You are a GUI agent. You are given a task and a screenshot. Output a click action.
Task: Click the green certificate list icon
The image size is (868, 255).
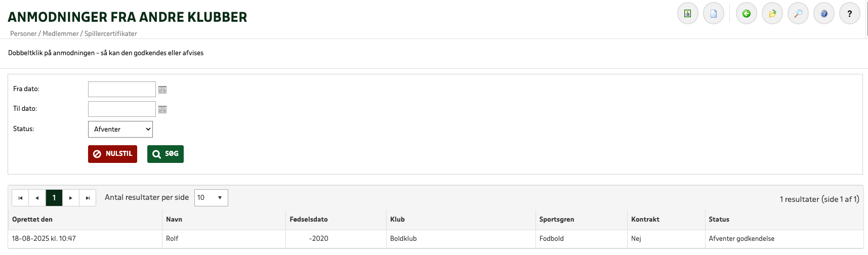click(x=687, y=14)
